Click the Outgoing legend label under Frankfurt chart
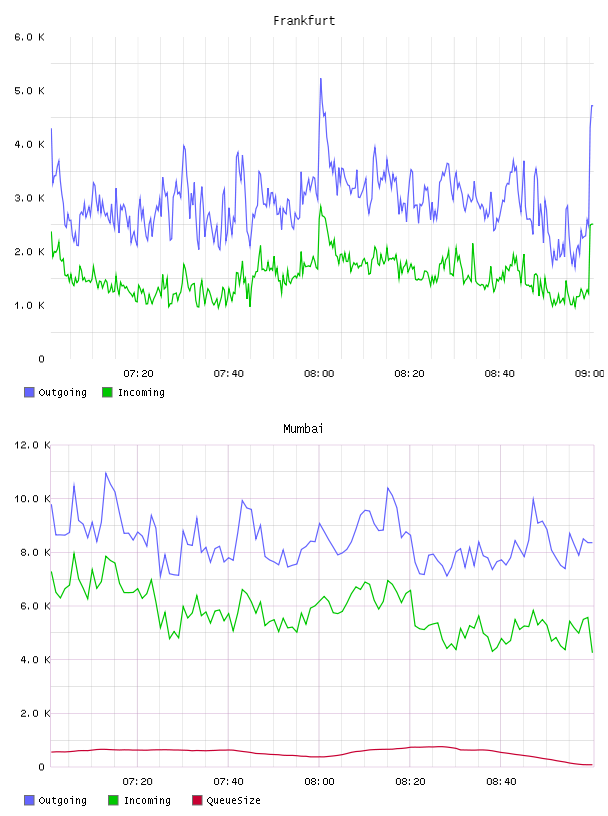Image resolution: width=608 pixels, height=816 pixels. pyautogui.click(x=62, y=392)
